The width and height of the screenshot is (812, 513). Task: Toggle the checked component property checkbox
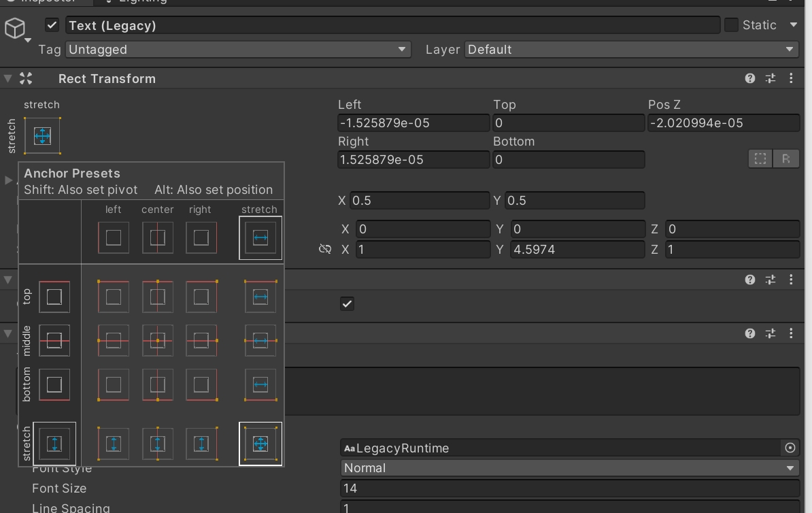[347, 303]
